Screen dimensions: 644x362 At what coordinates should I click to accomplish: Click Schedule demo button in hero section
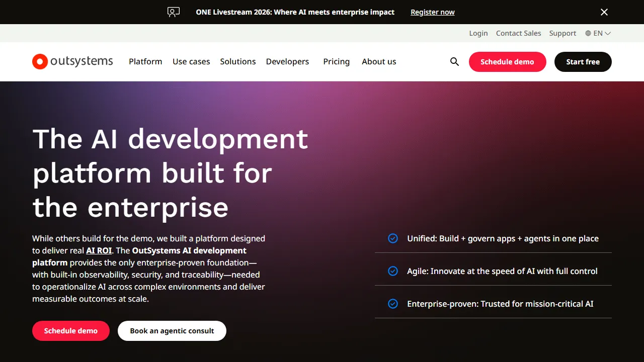coord(71,331)
